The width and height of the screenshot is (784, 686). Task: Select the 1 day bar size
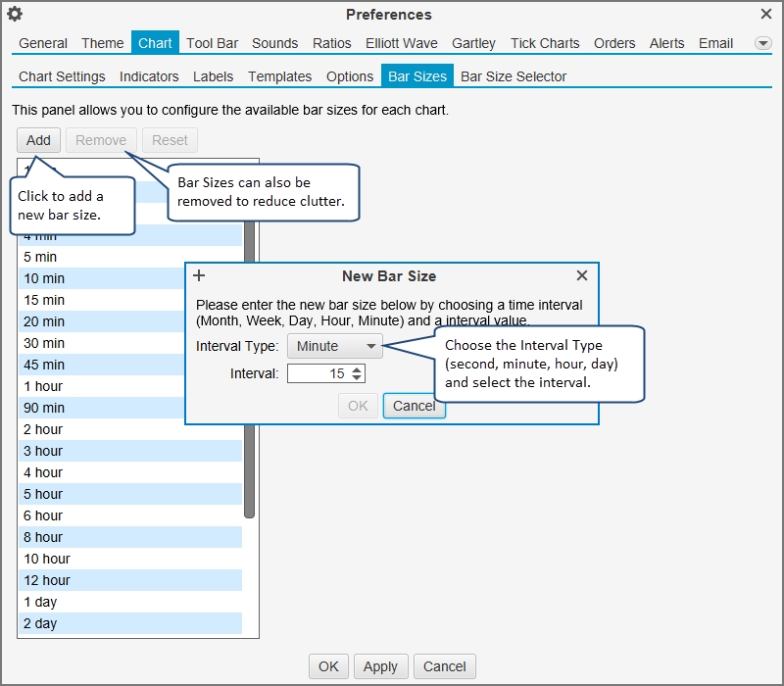[x=130, y=602]
